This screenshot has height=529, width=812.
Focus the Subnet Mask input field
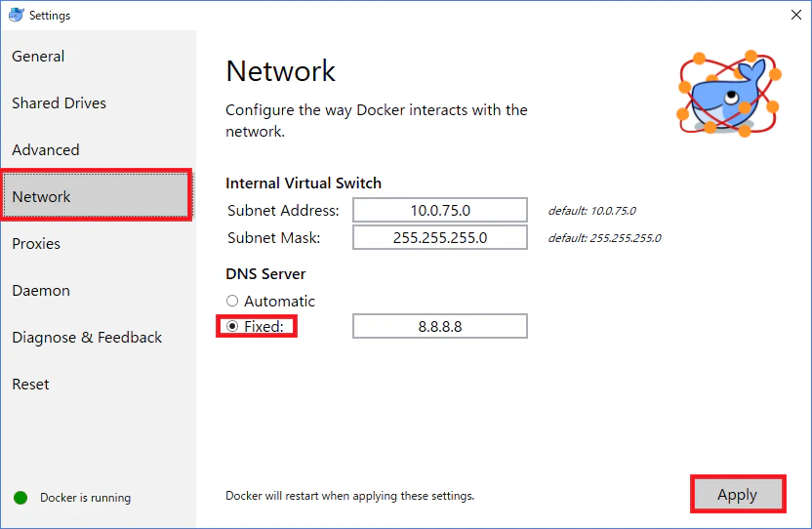[x=440, y=238]
